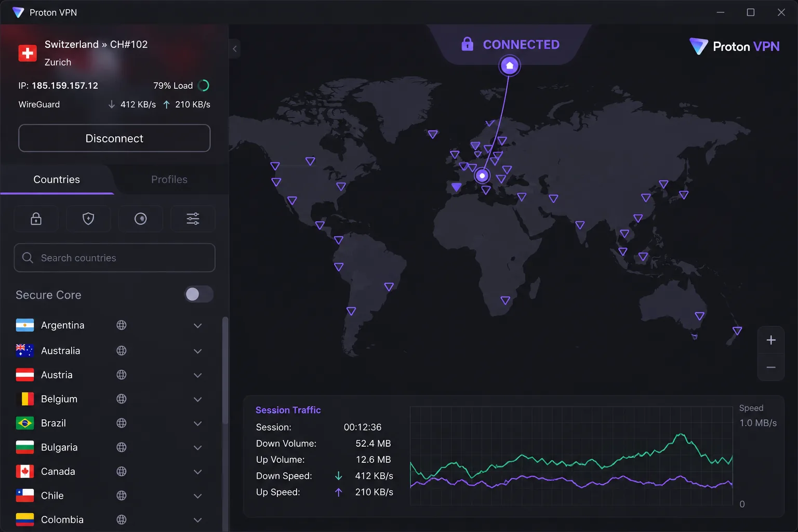Click the globe icon next to Austria
The width and height of the screenshot is (798, 532).
(122, 375)
